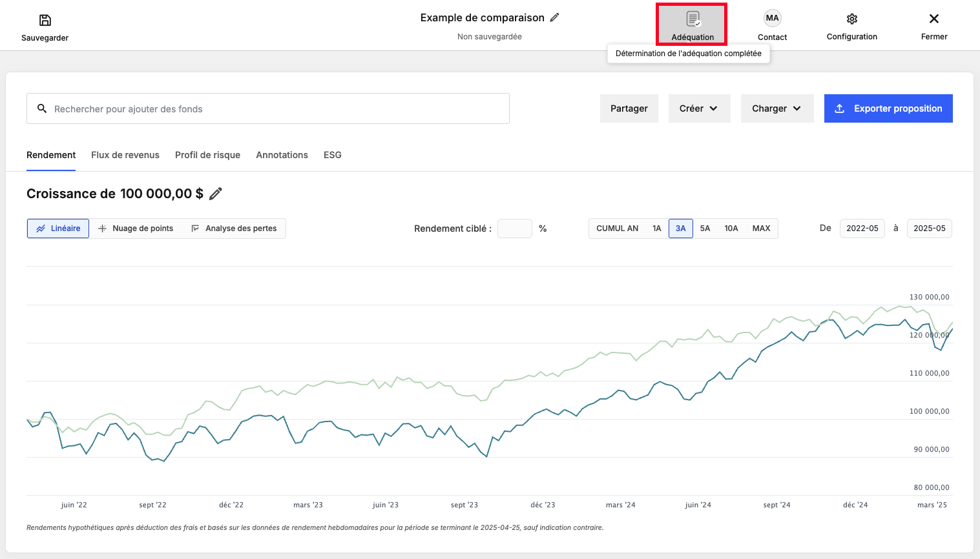
Task: Select the Rendement tab
Action: click(x=51, y=155)
